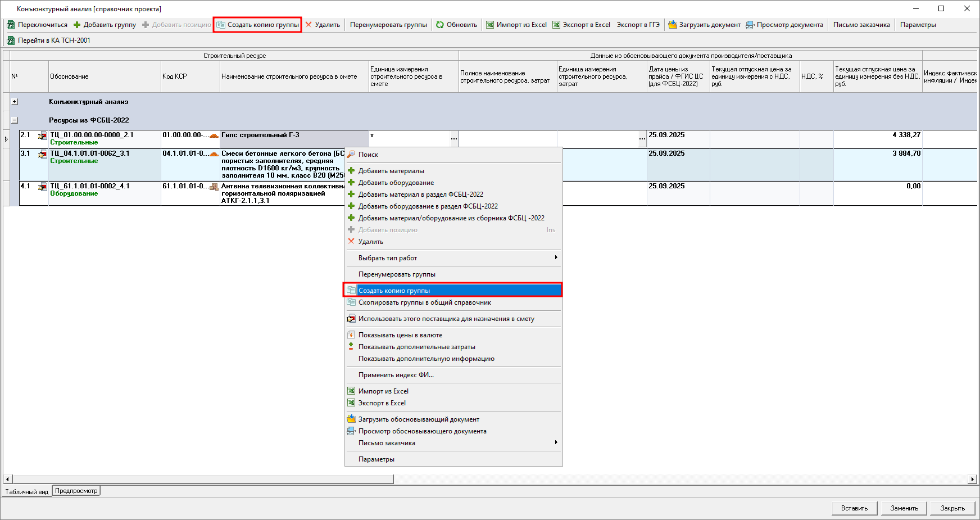Click the row icon in position 4.1
The image size is (980, 520).
(x=43, y=187)
